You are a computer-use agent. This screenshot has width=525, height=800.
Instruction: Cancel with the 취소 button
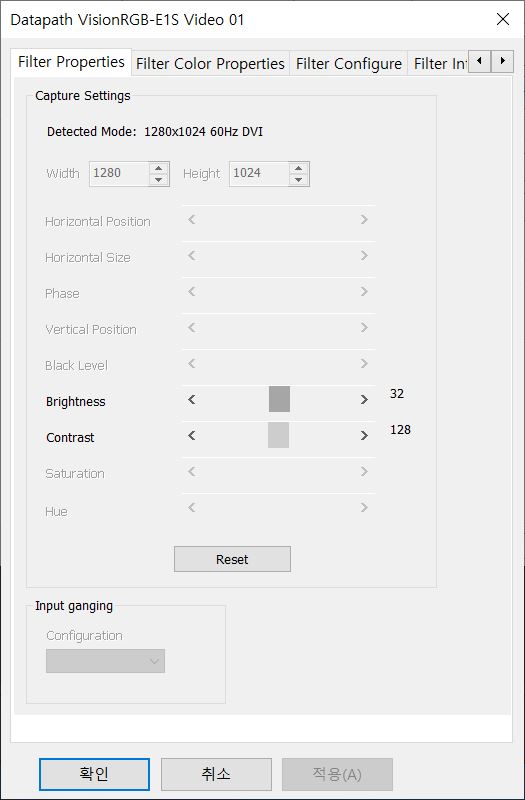coord(216,774)
